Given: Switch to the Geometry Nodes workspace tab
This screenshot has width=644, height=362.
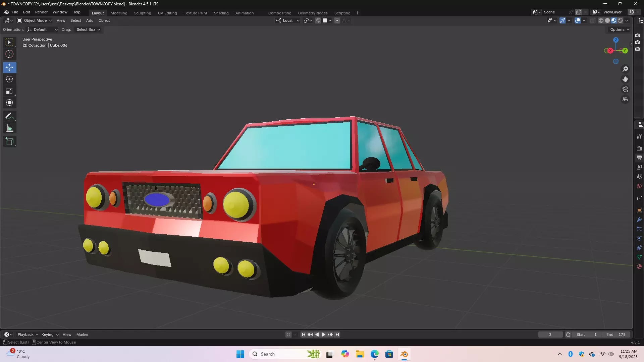Looking at the screenshot, I should click(x=313, y=13).
